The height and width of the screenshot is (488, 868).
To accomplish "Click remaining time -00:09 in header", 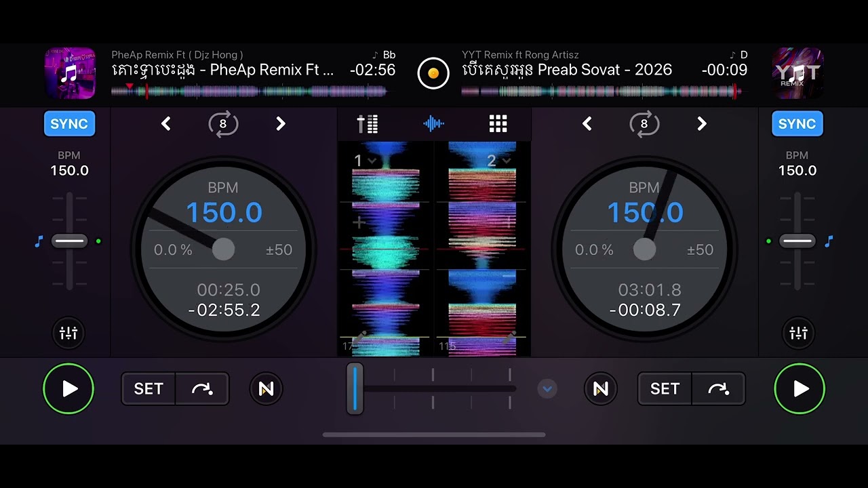I will tap(724, 70).
